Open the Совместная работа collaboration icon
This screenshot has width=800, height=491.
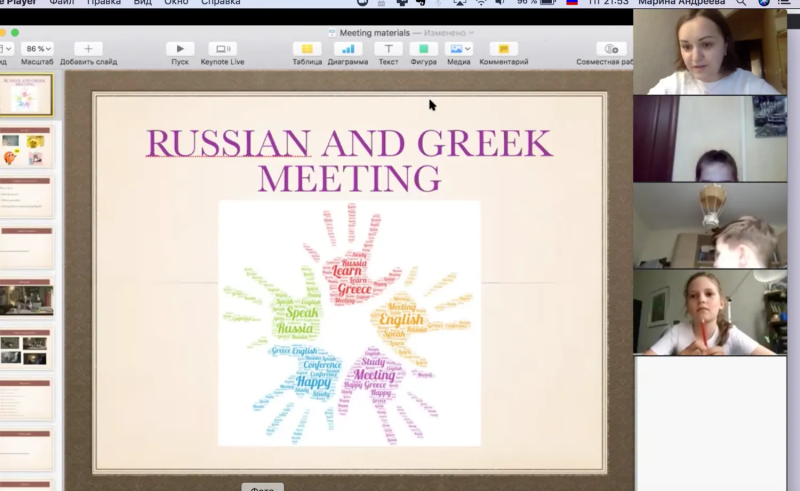coord(611,49)
